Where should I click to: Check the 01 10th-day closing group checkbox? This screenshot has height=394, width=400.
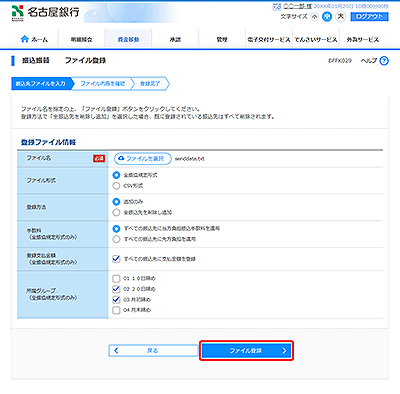(x=116, y=278)
